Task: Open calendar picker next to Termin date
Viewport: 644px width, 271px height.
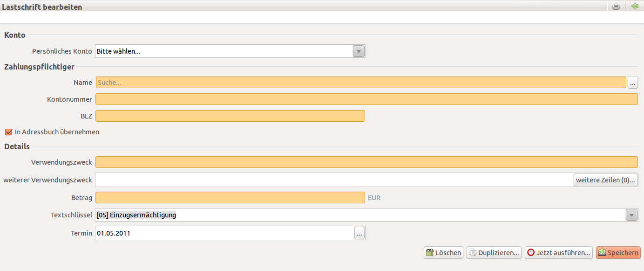Action: [359, 233]
